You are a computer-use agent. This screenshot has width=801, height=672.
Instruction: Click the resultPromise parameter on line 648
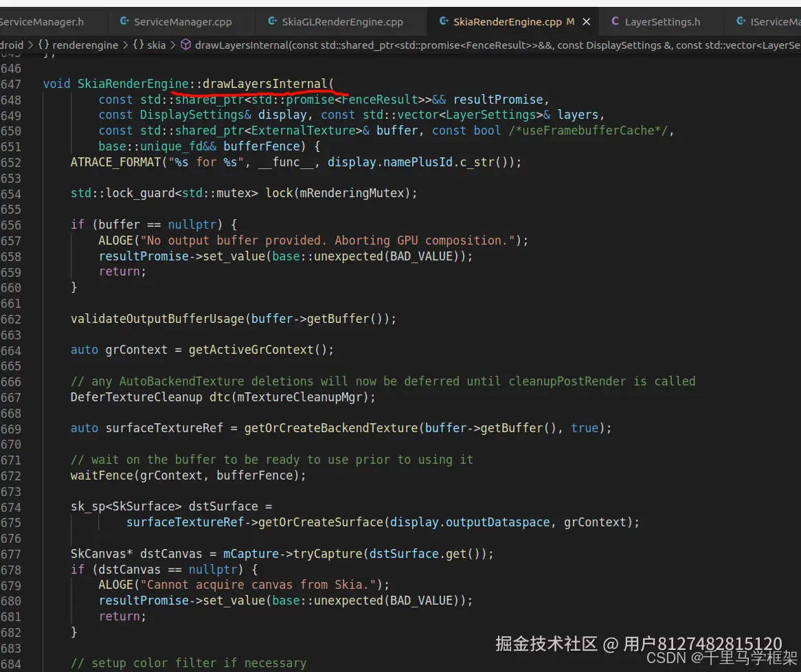tap(497, 100)
